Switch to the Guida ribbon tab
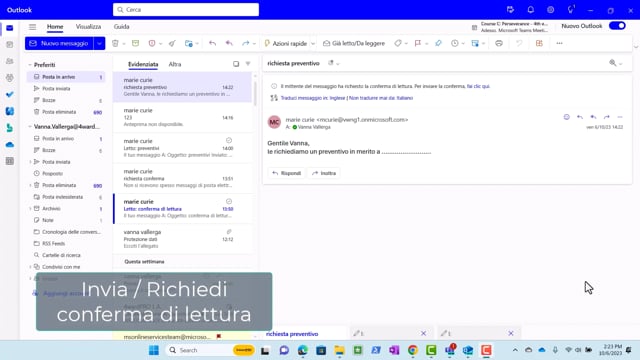This screenshot has height=360, width=640. click(x=121, y=27)
